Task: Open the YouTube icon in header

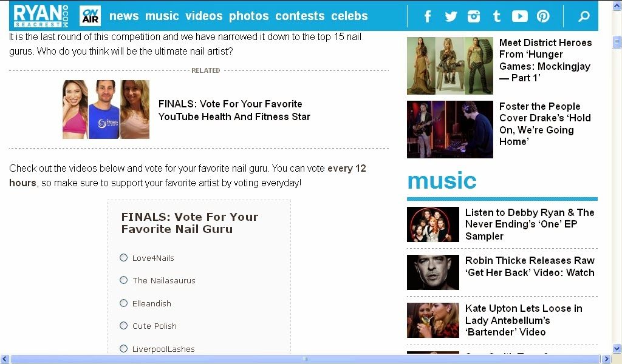Action: (520, 16)
